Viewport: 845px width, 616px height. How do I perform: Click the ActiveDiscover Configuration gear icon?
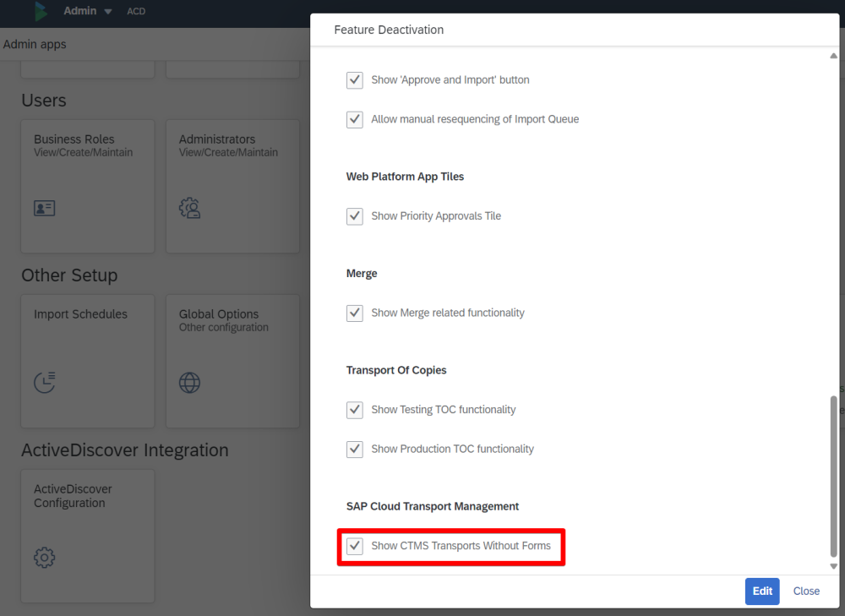click(45, 557)
